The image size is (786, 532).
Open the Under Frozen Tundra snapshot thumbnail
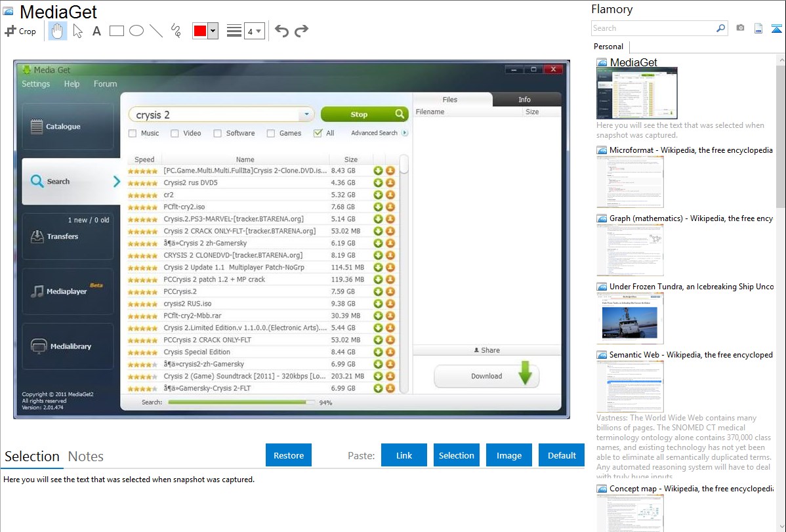[630, 318]
